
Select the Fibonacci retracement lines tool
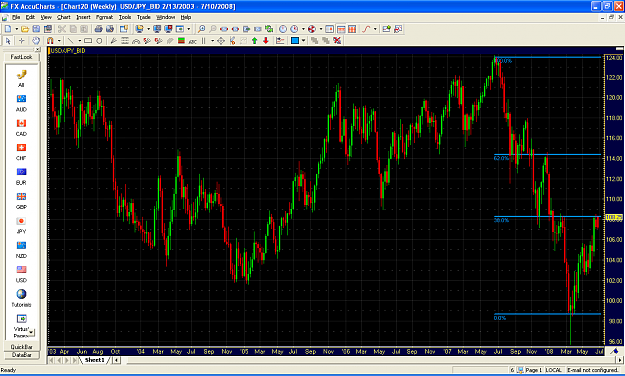point(125,41)
